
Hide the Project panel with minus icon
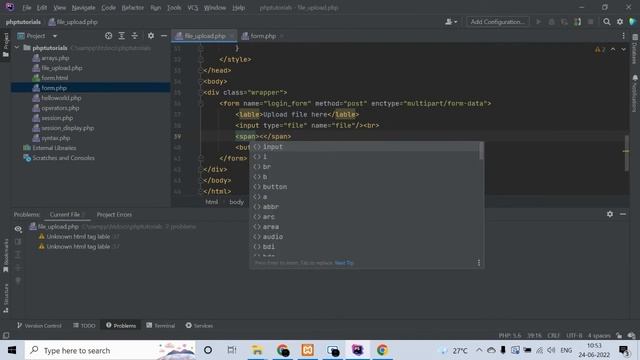[x=164, y=36]
